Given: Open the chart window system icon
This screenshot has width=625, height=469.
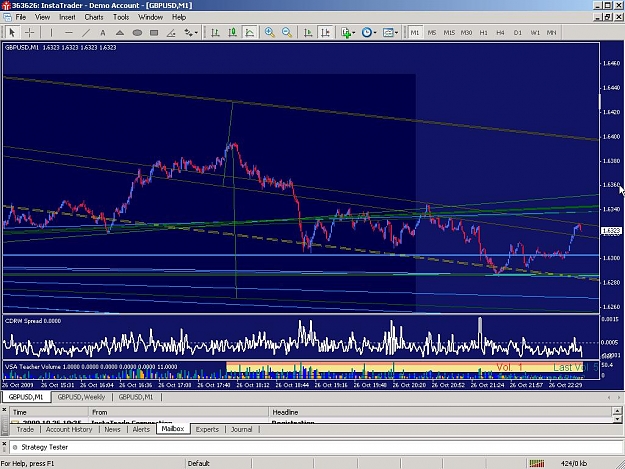Looking at the screenshot, I should coord(7,17).
